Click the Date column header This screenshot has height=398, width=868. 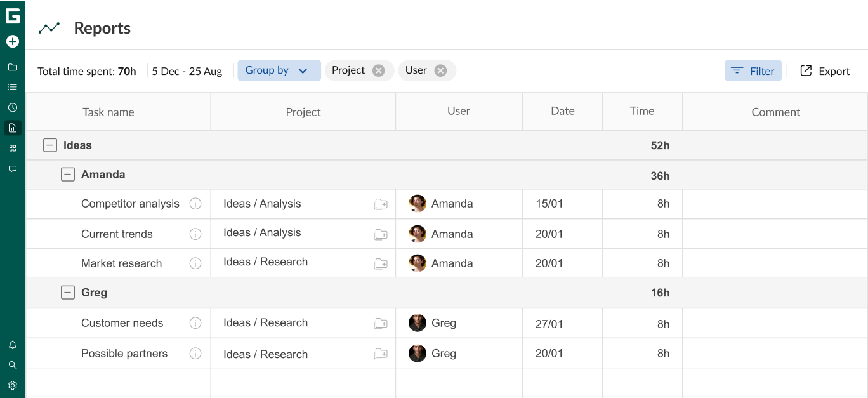point(562,111)
